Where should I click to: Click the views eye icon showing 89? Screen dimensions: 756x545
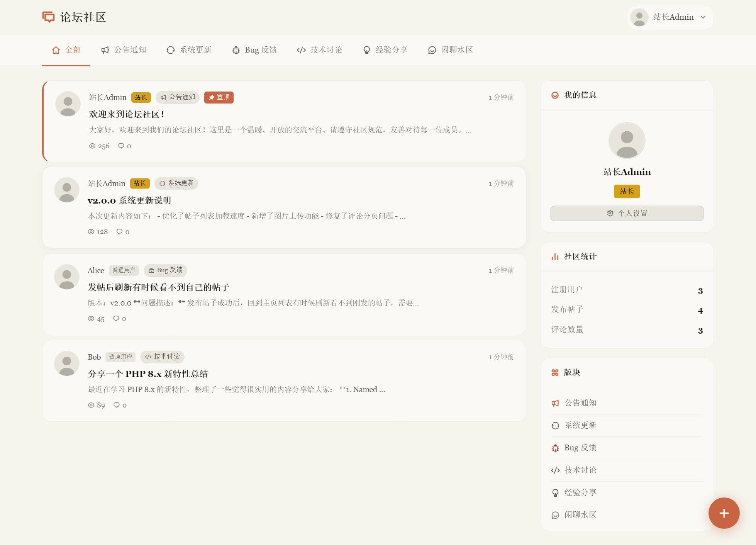point(91,405)
